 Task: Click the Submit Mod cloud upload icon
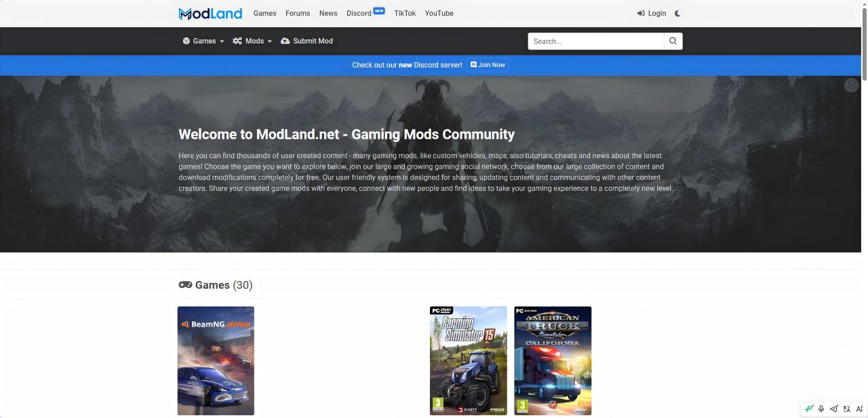point(285,41)
